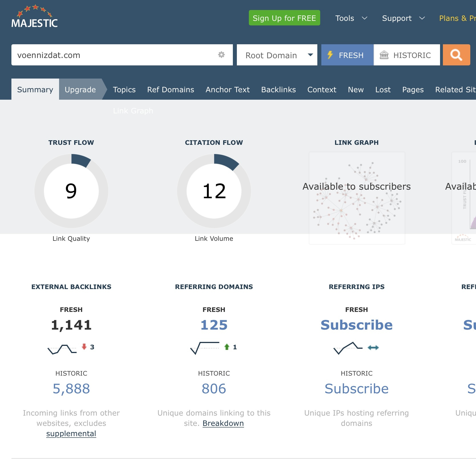This screenshot has width=476, height=465.
Task: Open the Link Graph sub-tab
Action: [x=133, y=111]
